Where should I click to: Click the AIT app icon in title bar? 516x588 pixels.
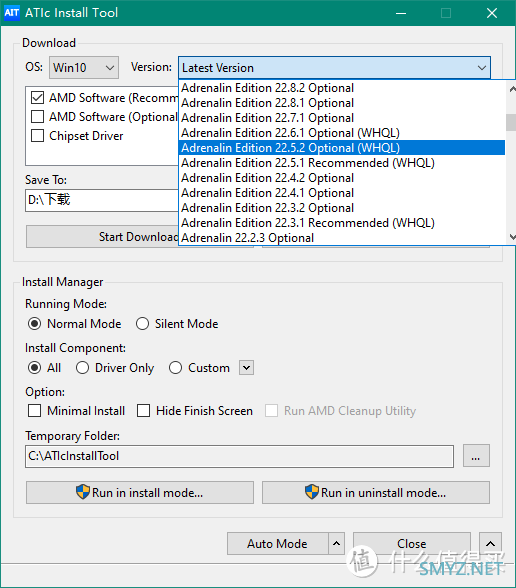coord(11,13)
